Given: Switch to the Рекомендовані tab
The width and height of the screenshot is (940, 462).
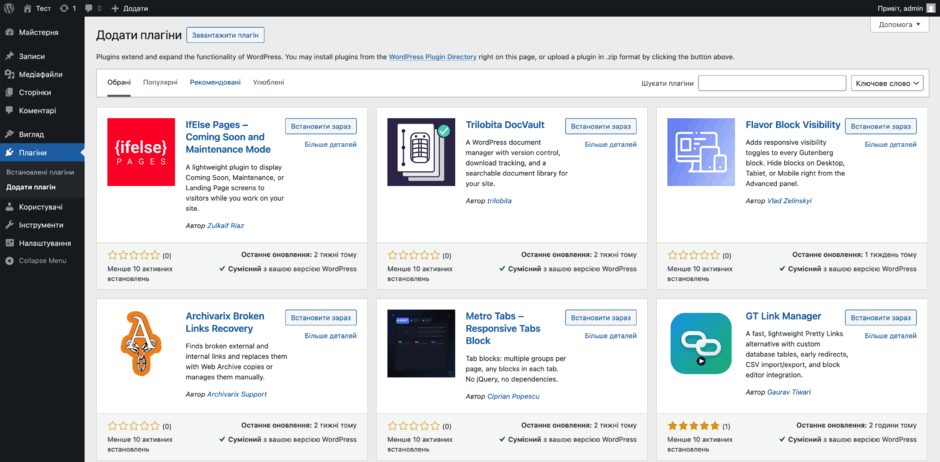Looking at the screenshot, I should [x=215, y=82].
